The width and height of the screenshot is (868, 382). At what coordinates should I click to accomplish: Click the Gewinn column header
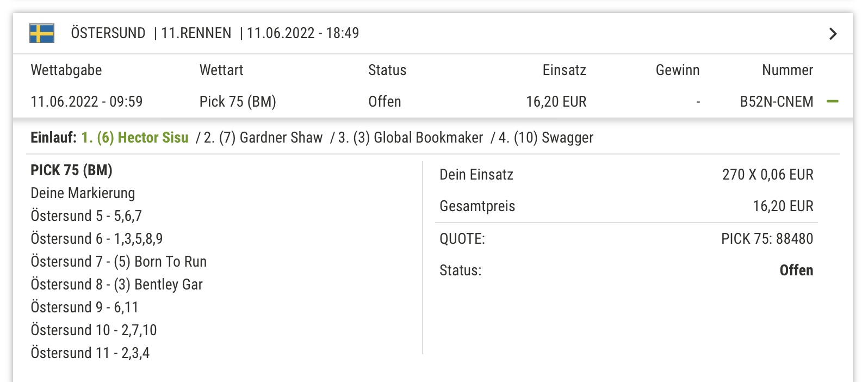pyautogui.click(x=678, y=70)
